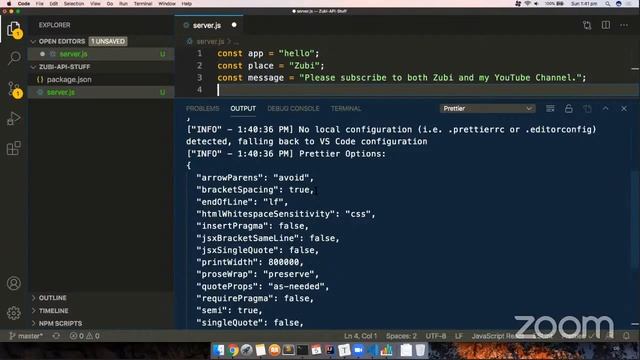This screenshot has height=360, width=640.
Task: Open the Trash in the Dock
Action: coord(420,350)
